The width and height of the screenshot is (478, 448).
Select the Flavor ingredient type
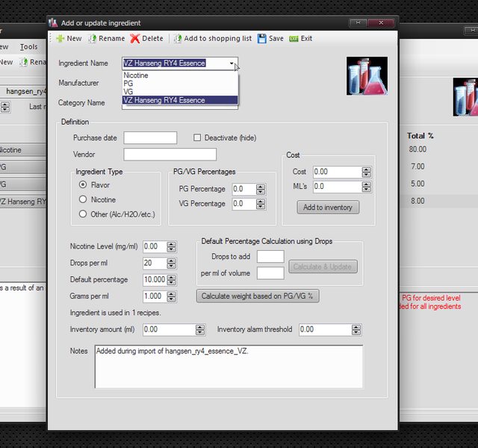83,184
